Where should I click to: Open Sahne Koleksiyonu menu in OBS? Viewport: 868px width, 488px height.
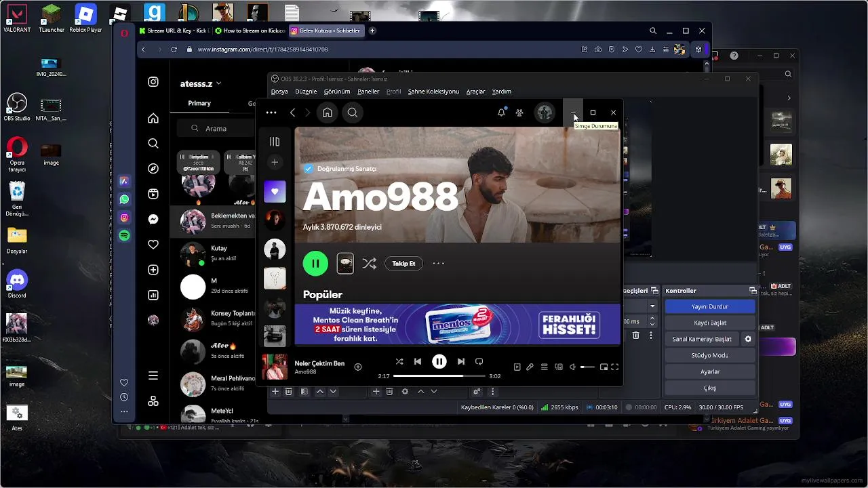pos(433,91)
